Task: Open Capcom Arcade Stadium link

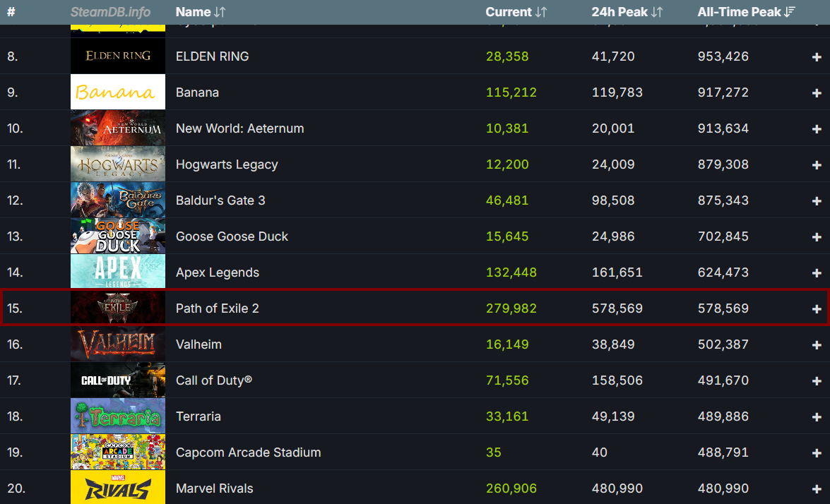Action: coord(248,452)
